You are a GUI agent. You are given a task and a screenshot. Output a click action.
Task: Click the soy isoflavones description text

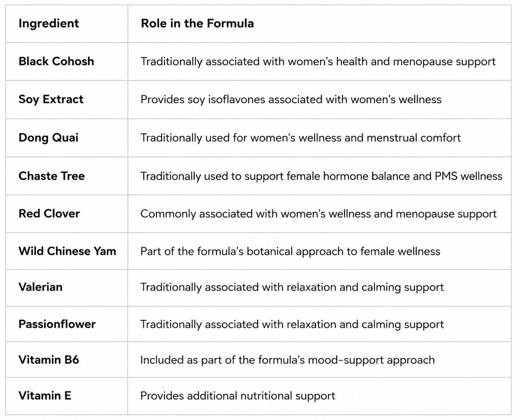291,100
